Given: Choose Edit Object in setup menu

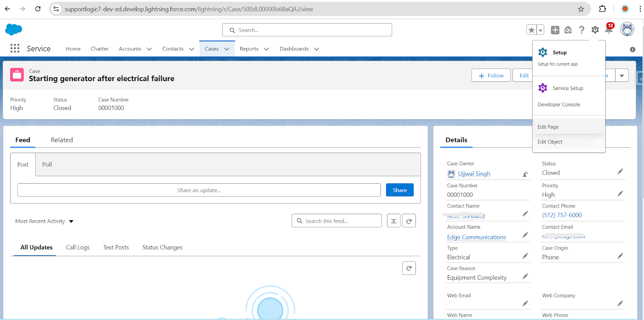Looking at the screenshot, I should (x=569, y=142).
